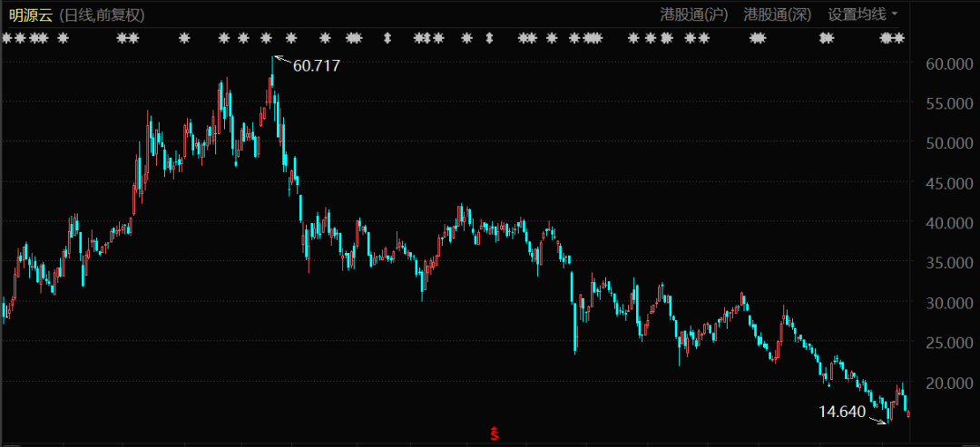Select the rightmost event star marker
The image size is (980, 447).
(x=898, y=38)
